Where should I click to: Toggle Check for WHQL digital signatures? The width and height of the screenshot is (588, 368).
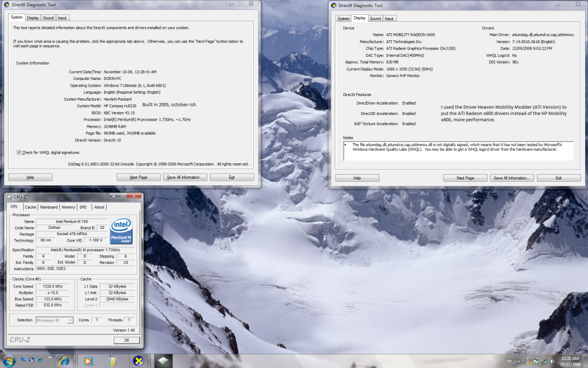tap(19, 152)
